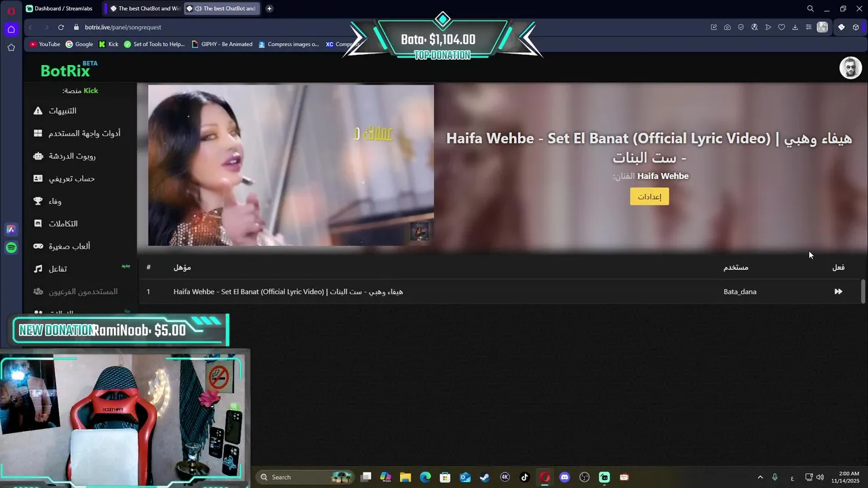
Task: Click the botrix.live address bar
Action: click(123, 27)
